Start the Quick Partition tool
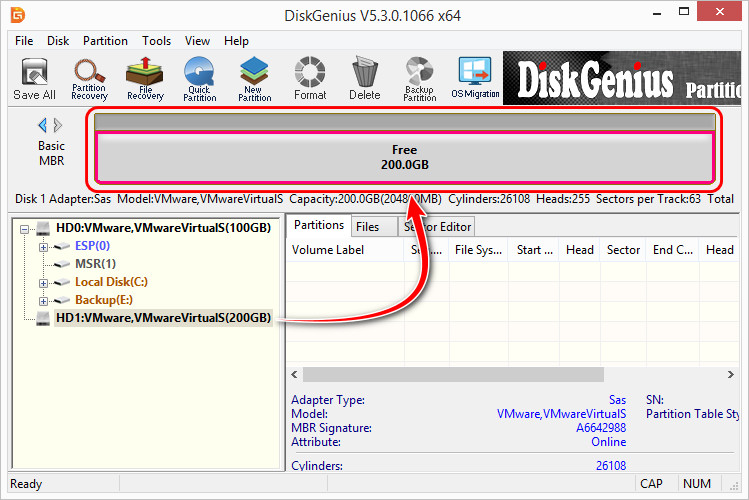Viewport: 749px width, 500px height. [200, 79]
